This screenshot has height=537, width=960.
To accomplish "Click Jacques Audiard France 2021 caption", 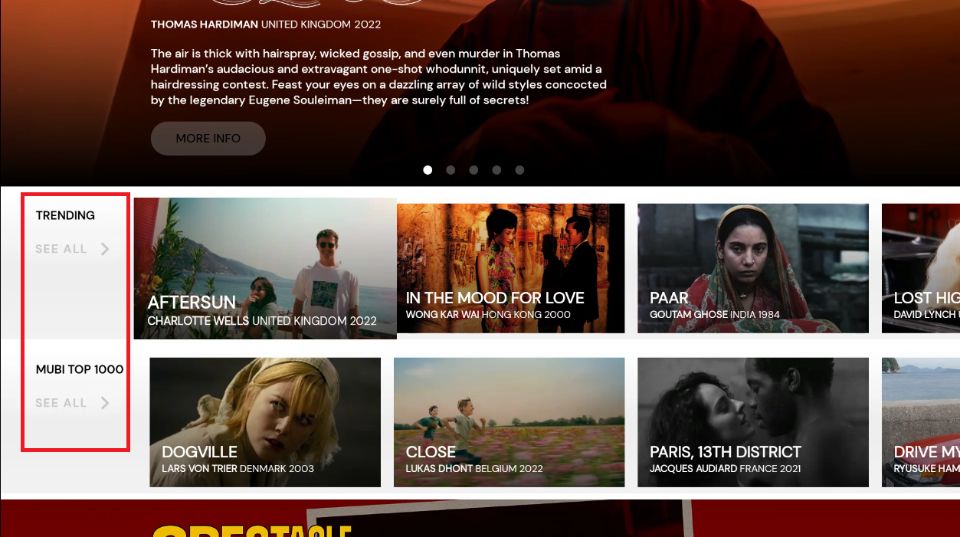I will 725,468.
